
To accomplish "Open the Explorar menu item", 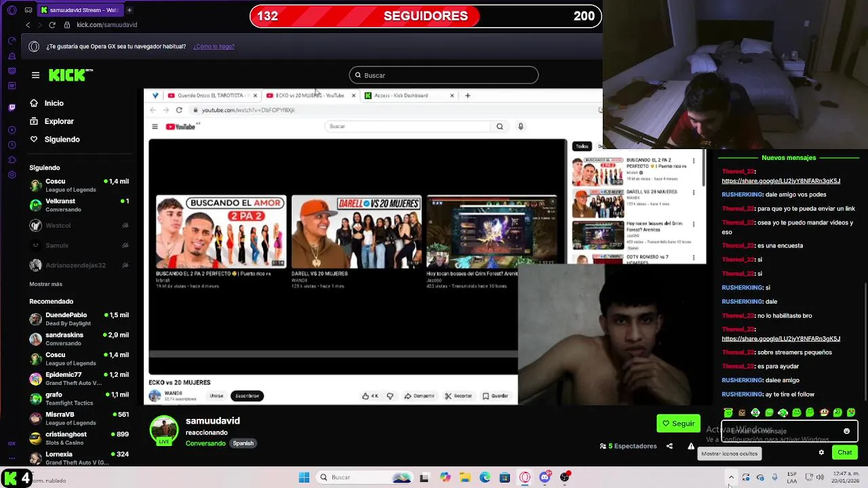I will [52, 121].
